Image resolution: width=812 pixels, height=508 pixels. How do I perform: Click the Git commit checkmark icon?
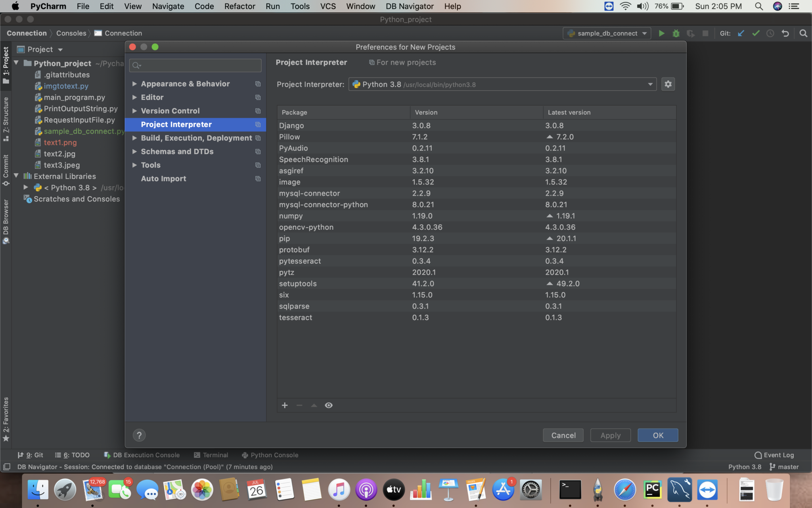point(756,33)
